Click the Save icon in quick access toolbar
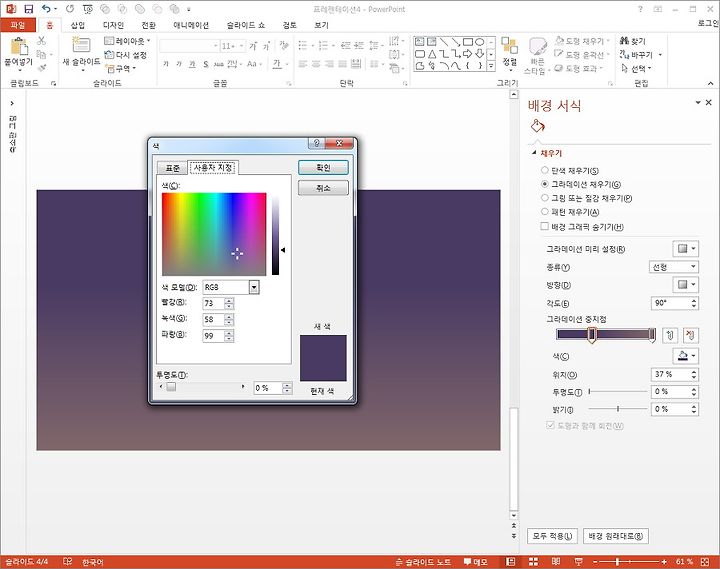 point(28,9)
